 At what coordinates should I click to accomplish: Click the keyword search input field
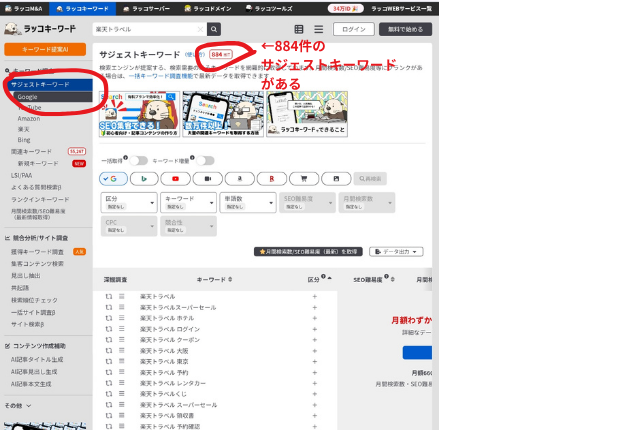[148, 30]
